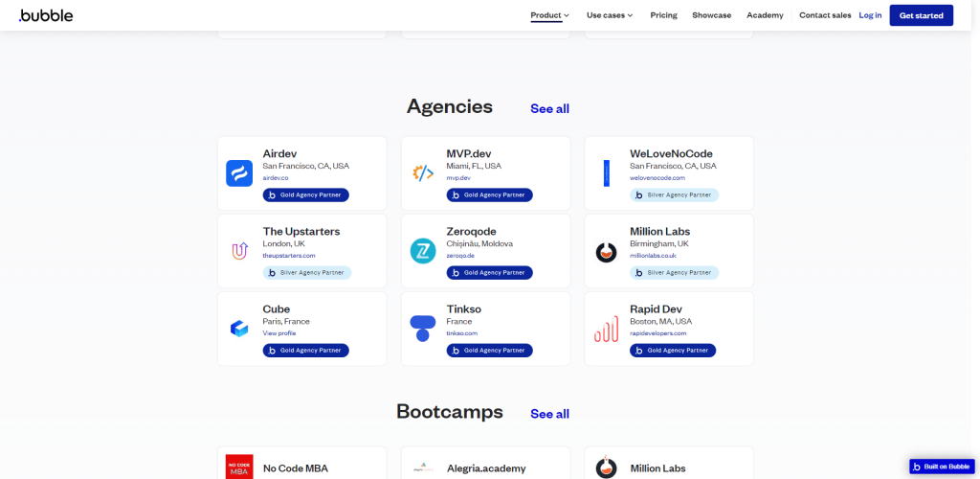The image size is (980, 479).
Task: Expand the Product menu chevron
Action: [567, 15]
